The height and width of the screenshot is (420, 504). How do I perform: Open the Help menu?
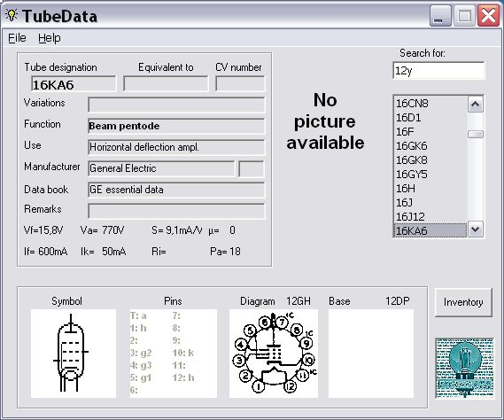[x=50, y=38]
